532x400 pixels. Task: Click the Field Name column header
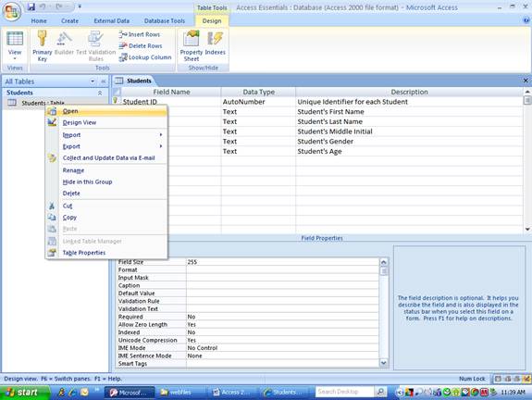coord(171,92)
